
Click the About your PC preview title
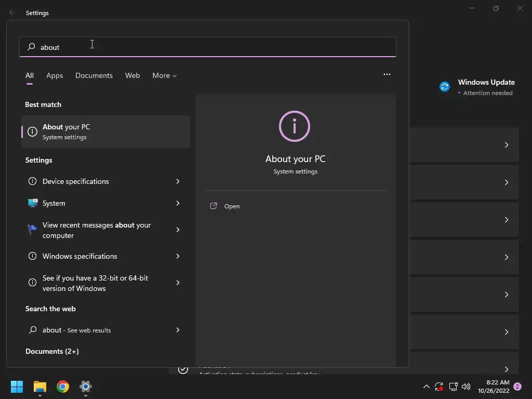click(x=296, y=159)
